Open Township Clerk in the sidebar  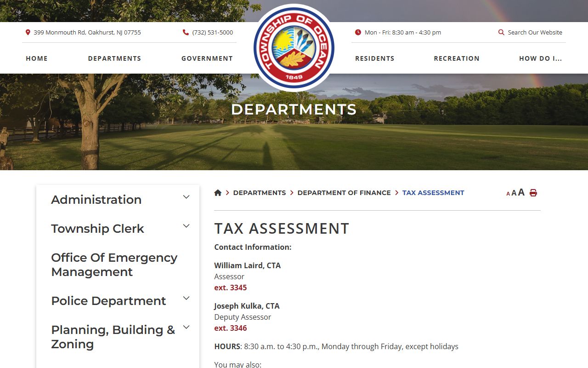point(97,229)
